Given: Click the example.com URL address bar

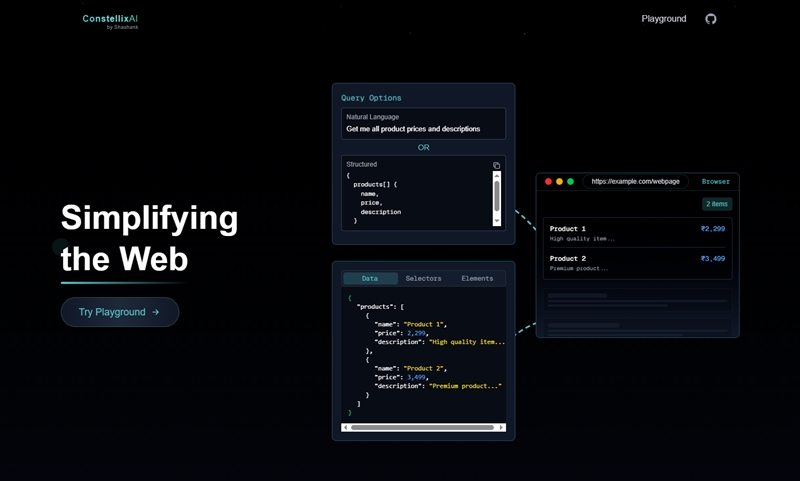Looking at the screenshot, I should point(635,181).
